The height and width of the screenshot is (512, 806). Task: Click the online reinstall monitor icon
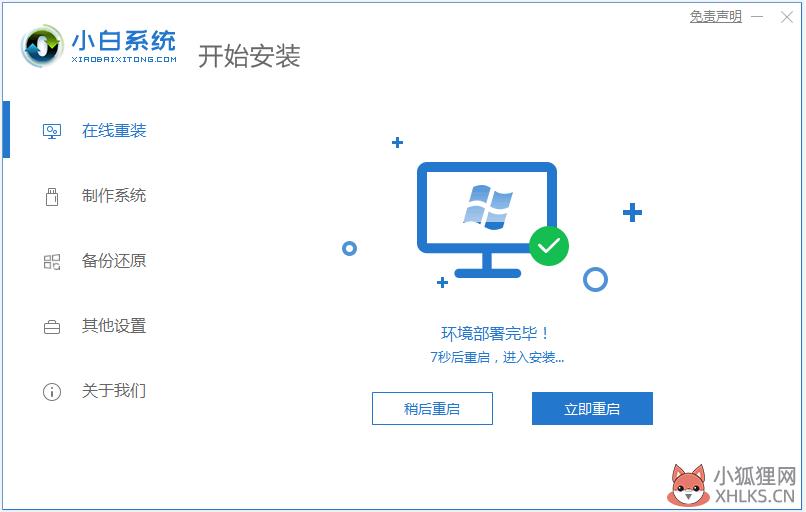tap(52, 131)
